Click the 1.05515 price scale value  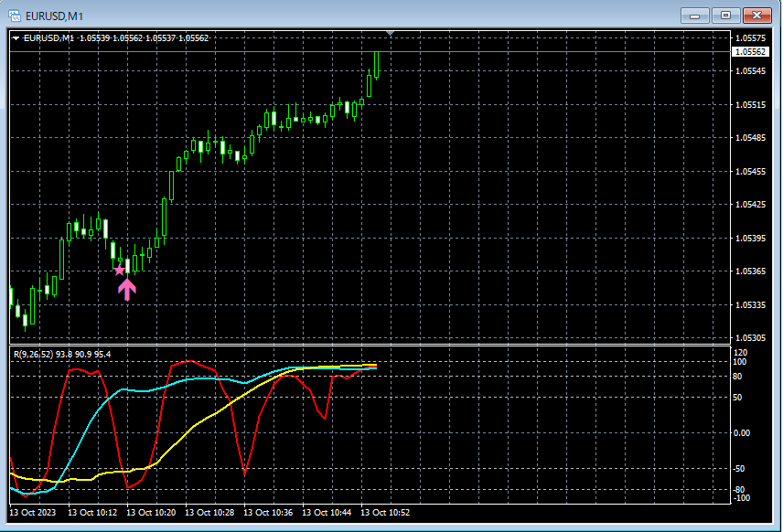[x=751, y=105]
